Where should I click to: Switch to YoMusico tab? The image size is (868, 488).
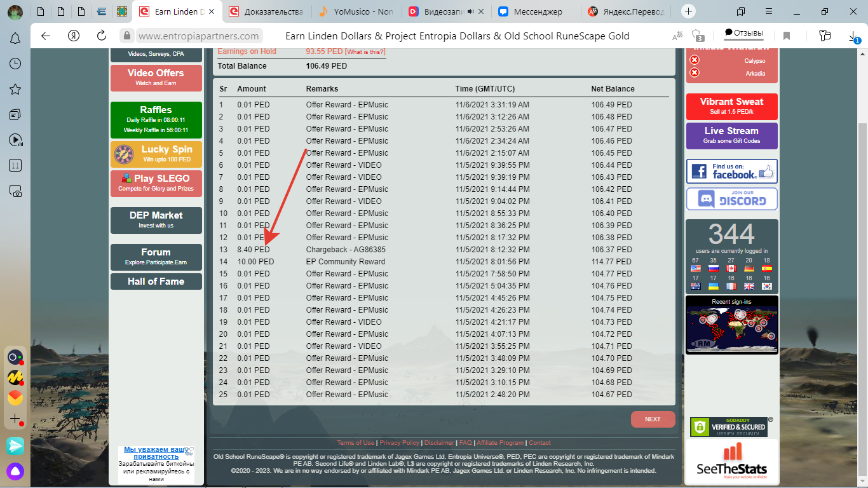pos(357,11)
